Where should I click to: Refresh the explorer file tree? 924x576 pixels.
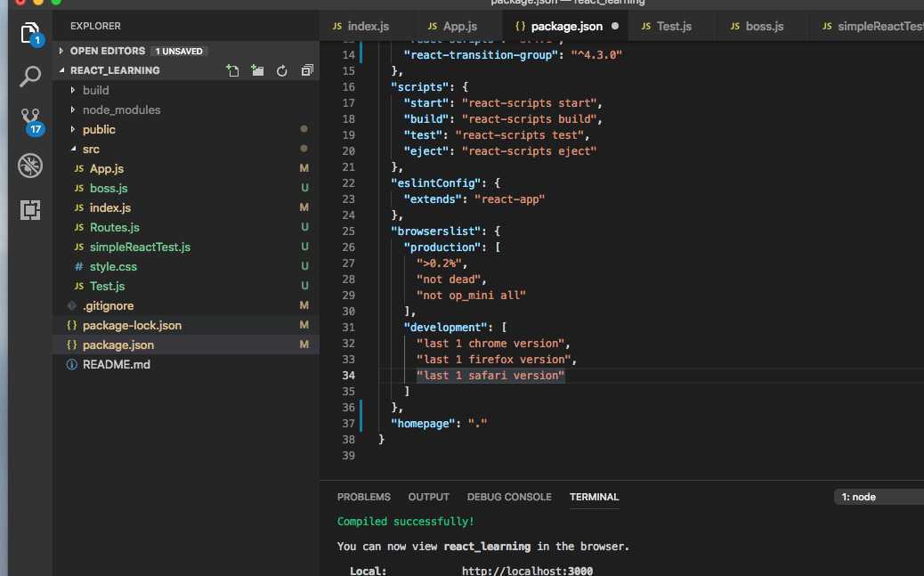[282, 70]
